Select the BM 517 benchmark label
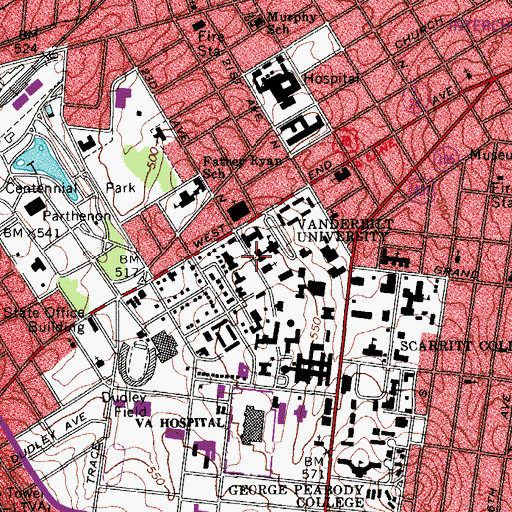Image resolution: width=512 pixels, height=512 pixels. (x=128, y=266)
